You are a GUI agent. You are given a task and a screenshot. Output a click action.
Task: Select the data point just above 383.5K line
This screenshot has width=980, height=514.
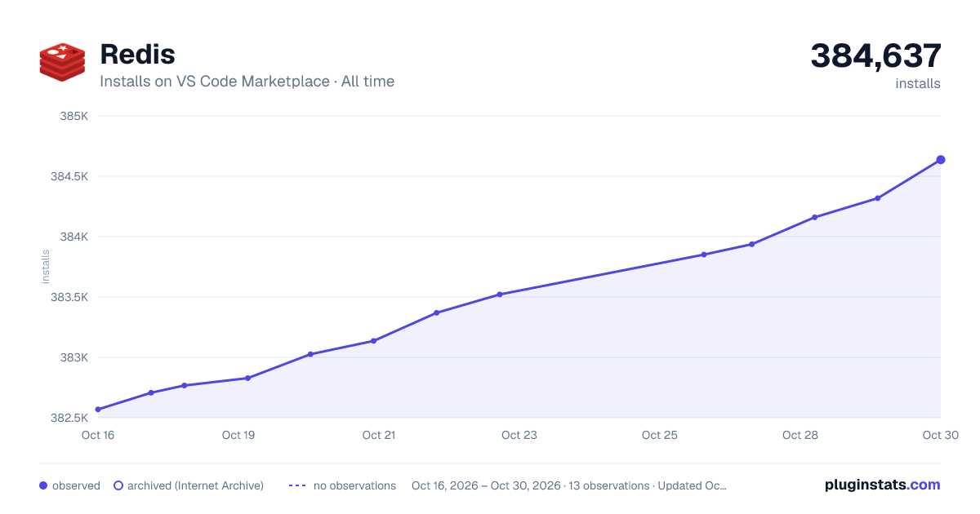pos(500,295)
